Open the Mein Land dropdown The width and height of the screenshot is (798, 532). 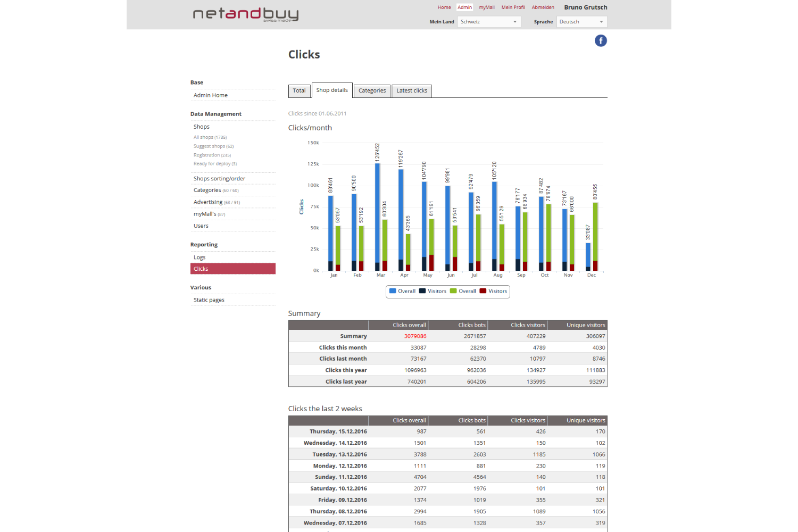[489, 22]
